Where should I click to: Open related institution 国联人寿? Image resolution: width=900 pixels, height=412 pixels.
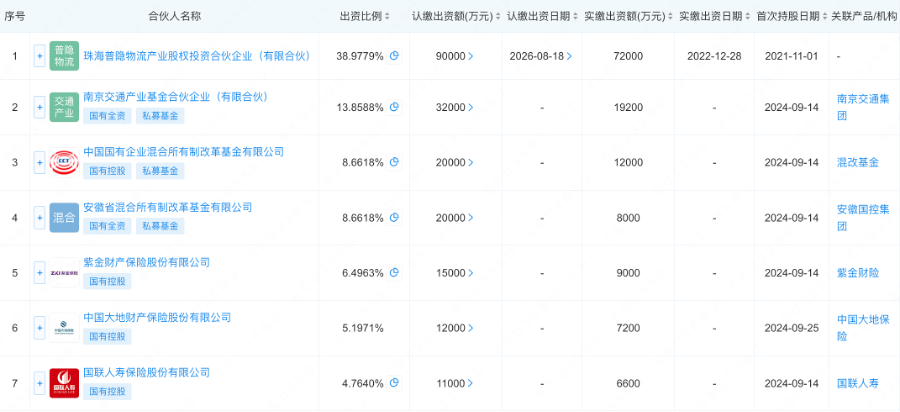pos(858,383)
